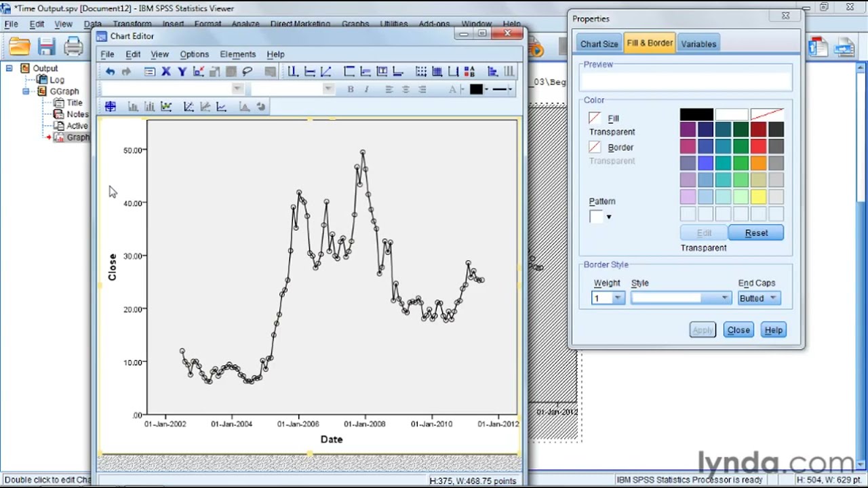Collapse the GGraph tree node
The image size is (868, 488).
click(26, 91)
